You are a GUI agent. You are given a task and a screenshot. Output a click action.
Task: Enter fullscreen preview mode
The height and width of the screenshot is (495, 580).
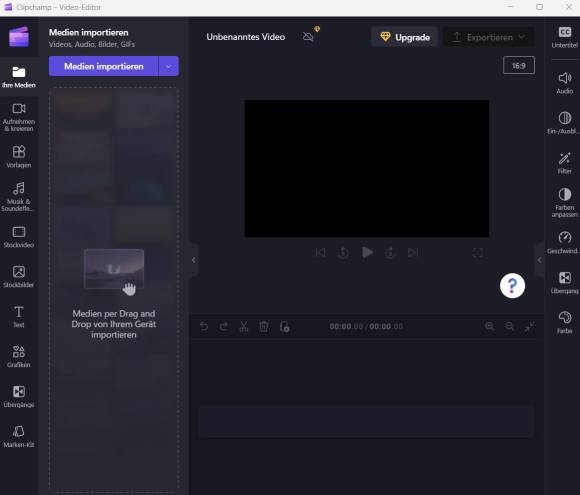click(478, 253)
